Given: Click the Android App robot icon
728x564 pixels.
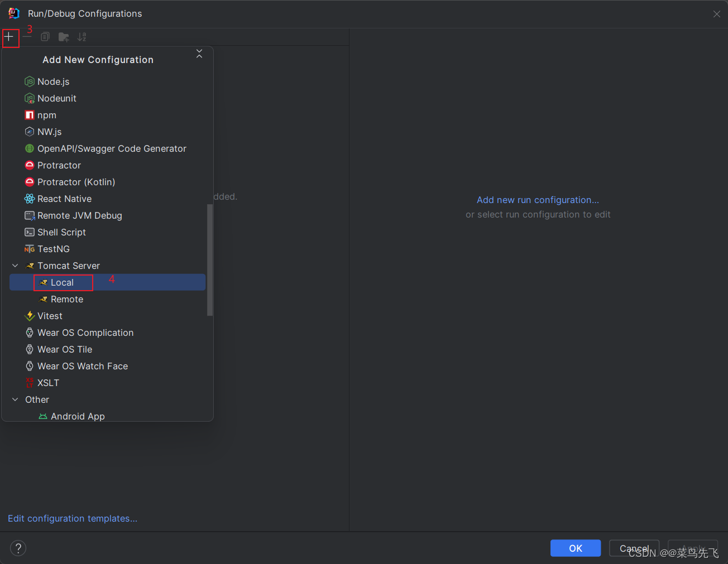Looking at the screenshot, I should click(x=43, y=416).
